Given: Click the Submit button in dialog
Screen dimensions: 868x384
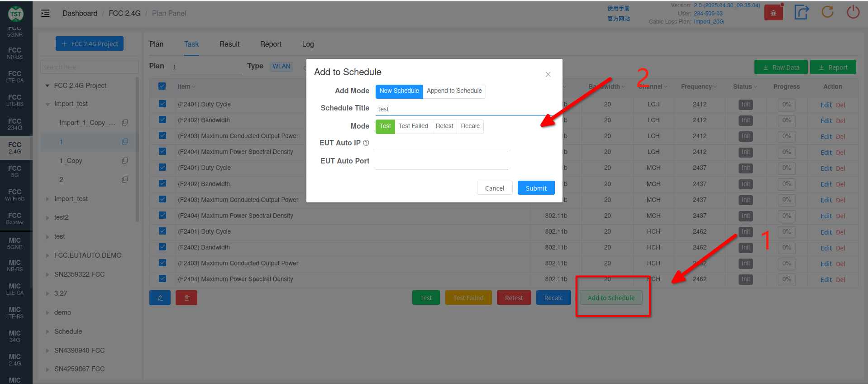Looking at the screenshot, I should coord(536,188).
